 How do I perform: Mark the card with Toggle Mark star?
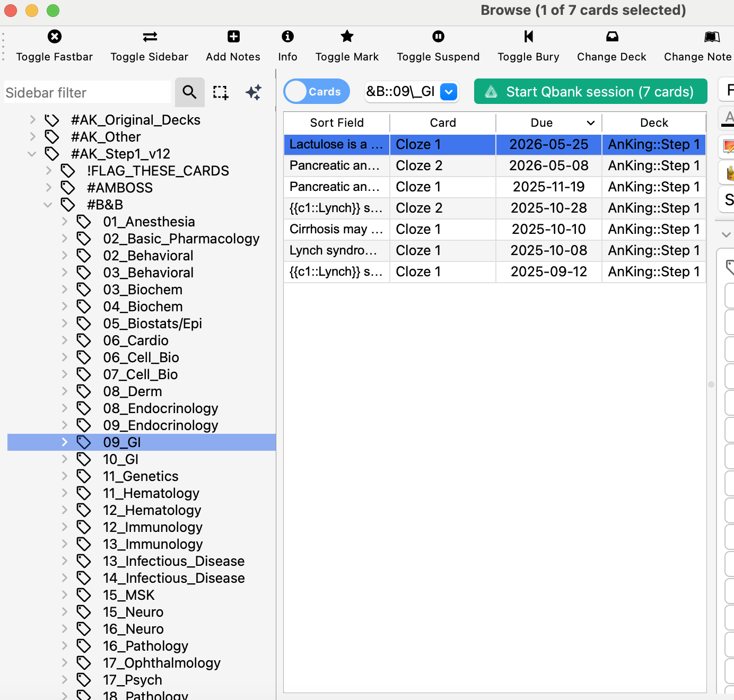pos(347,37)
